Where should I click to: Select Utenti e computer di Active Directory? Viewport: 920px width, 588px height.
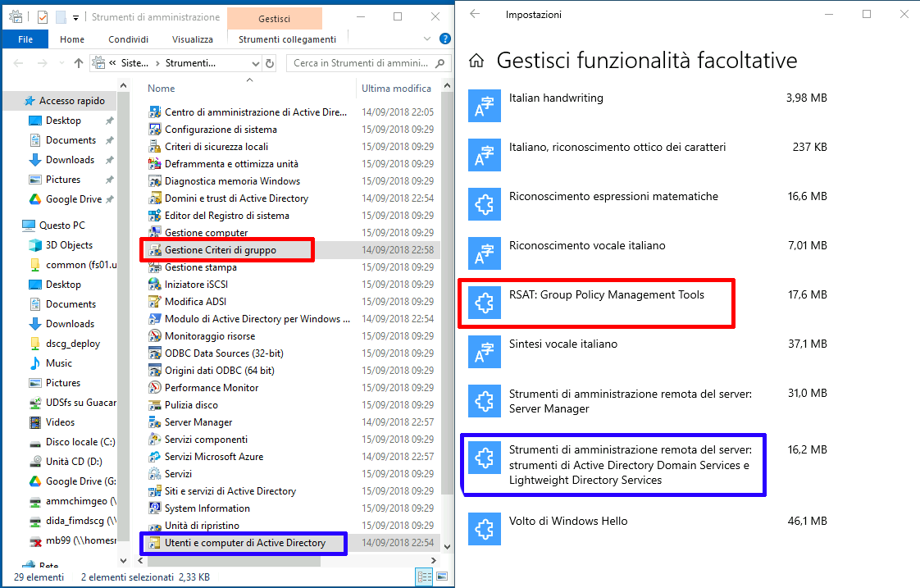(x=245, y=543)
